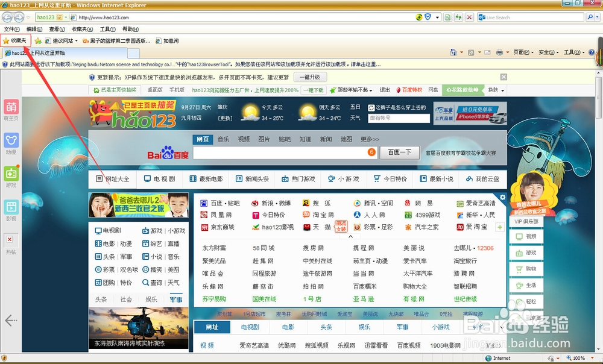Open the 收藏夹(A) menu
Image resolution: width=603 pixels, height=364 pixels.
(x=82, y=29)
